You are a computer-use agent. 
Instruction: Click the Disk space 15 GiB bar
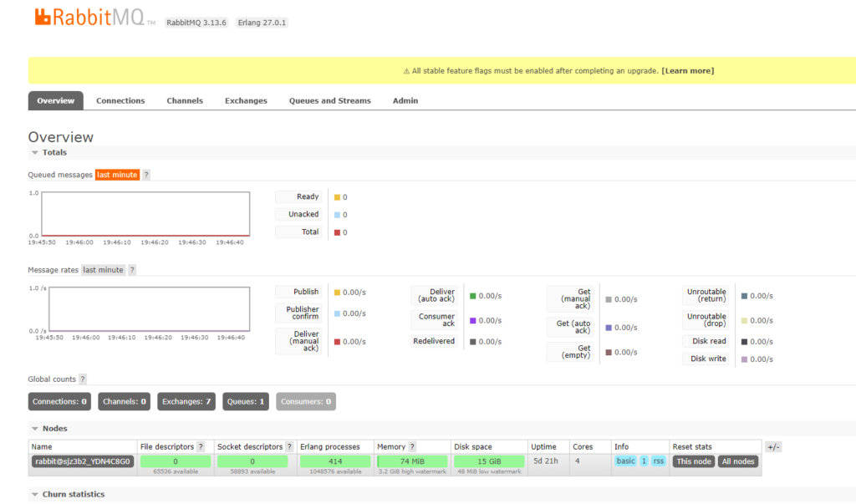coord(489,461)
